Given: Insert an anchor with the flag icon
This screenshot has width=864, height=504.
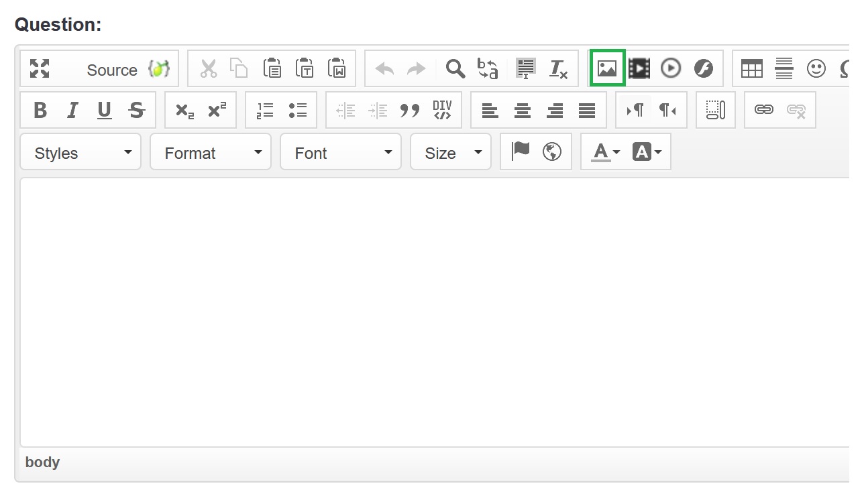Looking at the screenshot, I should [x=520, y=152].
